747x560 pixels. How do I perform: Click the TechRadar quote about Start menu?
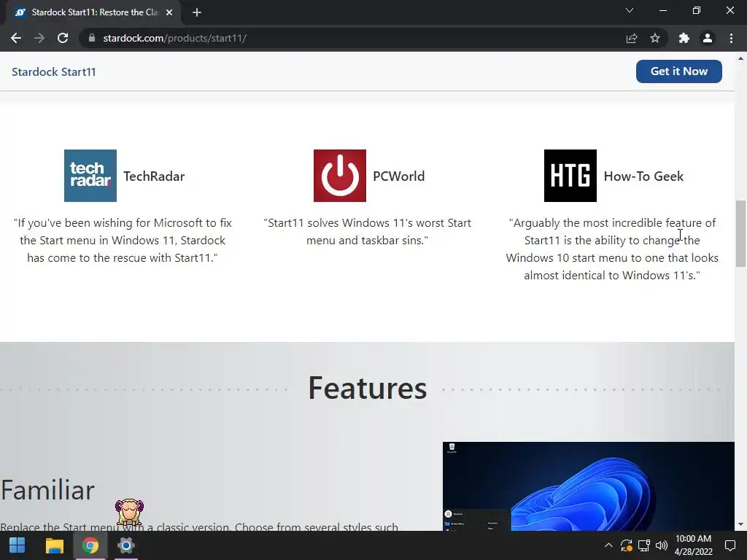[123, 240]
